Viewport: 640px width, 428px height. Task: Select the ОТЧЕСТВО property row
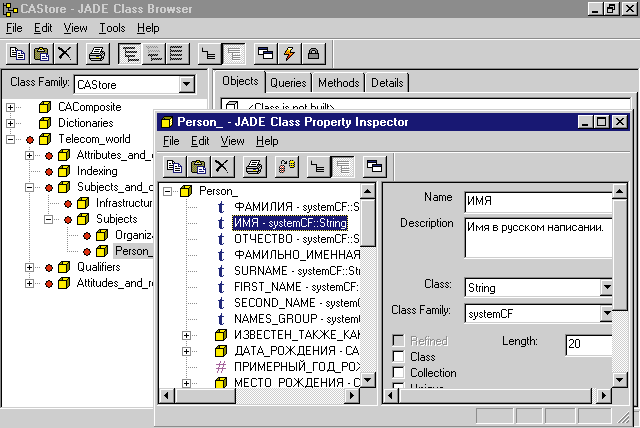click(297, 239)
